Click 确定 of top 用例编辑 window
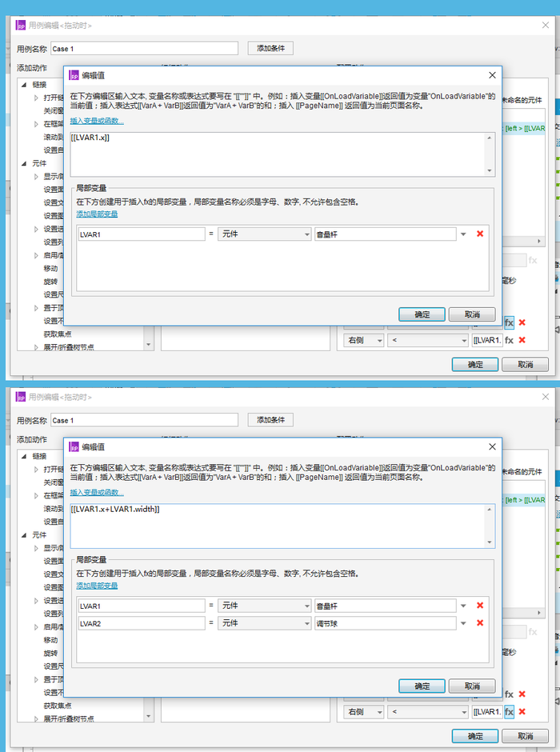The image size is (560, 752). (475, 365)
